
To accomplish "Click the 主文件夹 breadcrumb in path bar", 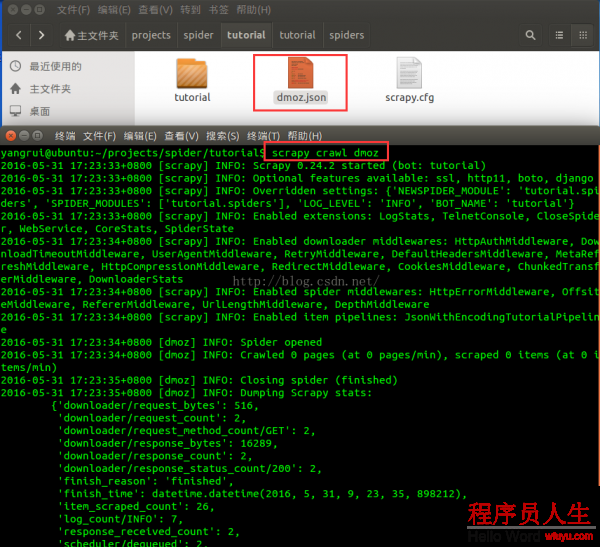I will (92, 35).
